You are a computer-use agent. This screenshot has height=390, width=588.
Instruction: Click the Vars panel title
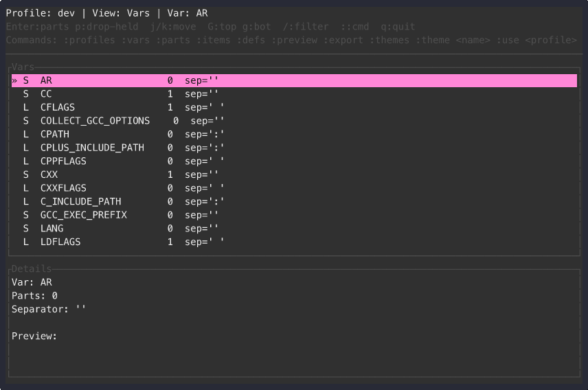(23, 67)
